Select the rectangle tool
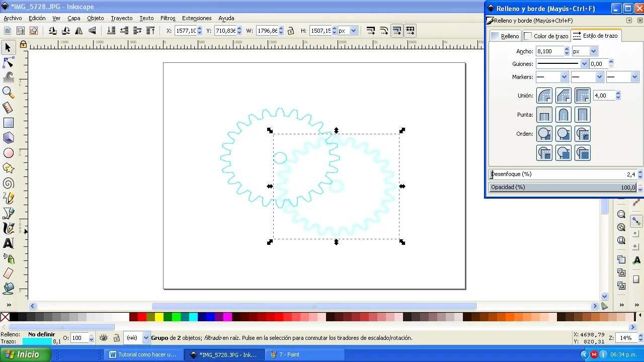This screenshot has height=362, width=644. click(x=8, y=123)
